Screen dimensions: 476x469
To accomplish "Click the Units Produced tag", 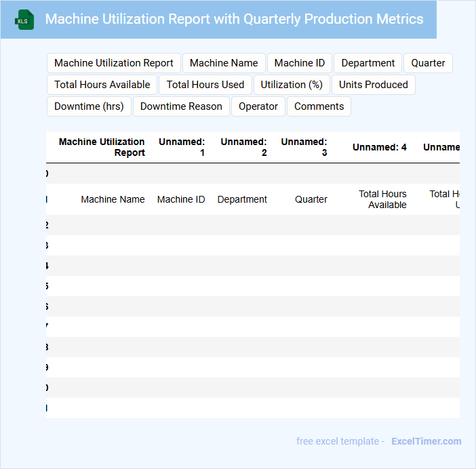I will pyautogui.click(x=373, y=85).
